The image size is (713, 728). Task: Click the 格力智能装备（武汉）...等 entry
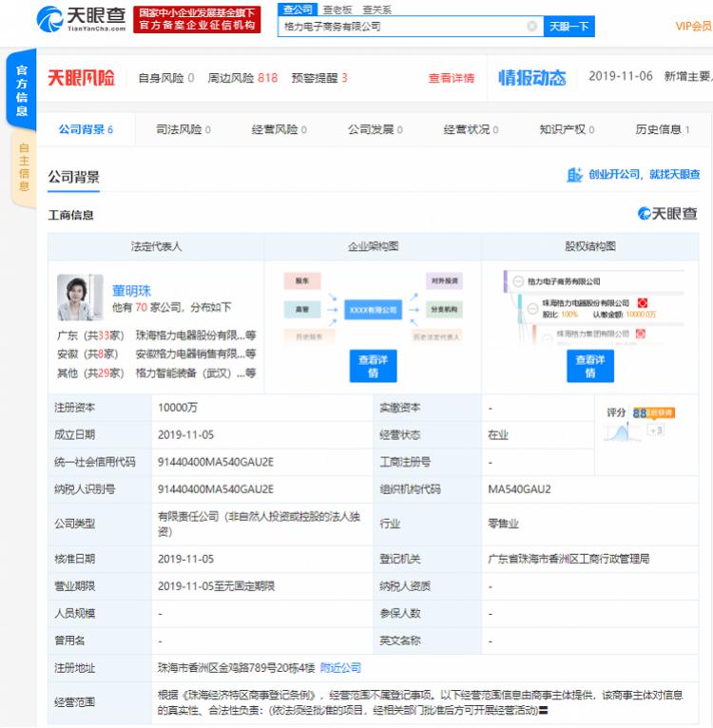tap(196, 373)
